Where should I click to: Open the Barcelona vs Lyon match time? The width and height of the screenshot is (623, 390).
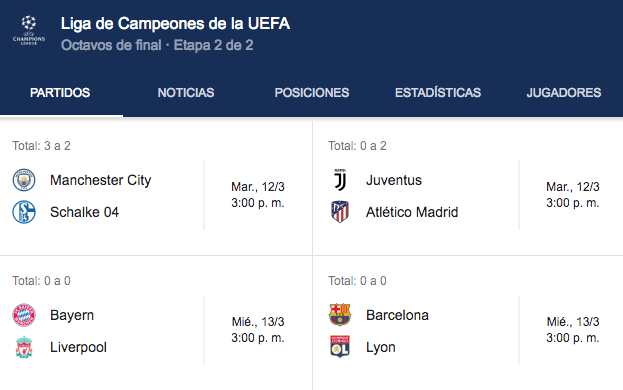[x=573, y=338]
